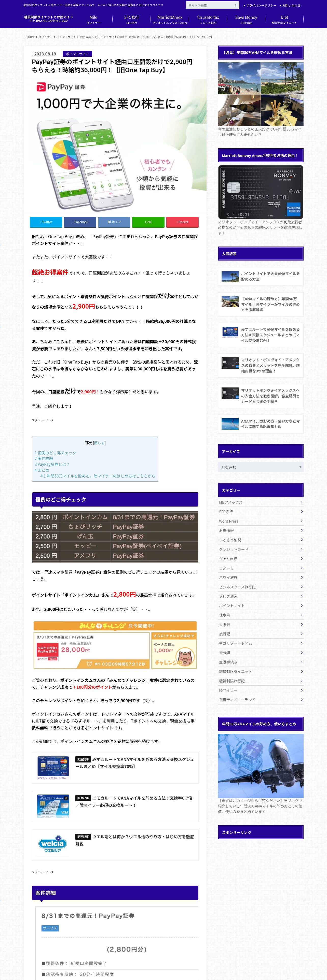Viewport: 327px width, 980px height.
Task: Open the ハワイ旅行 category
Action: 260,578
